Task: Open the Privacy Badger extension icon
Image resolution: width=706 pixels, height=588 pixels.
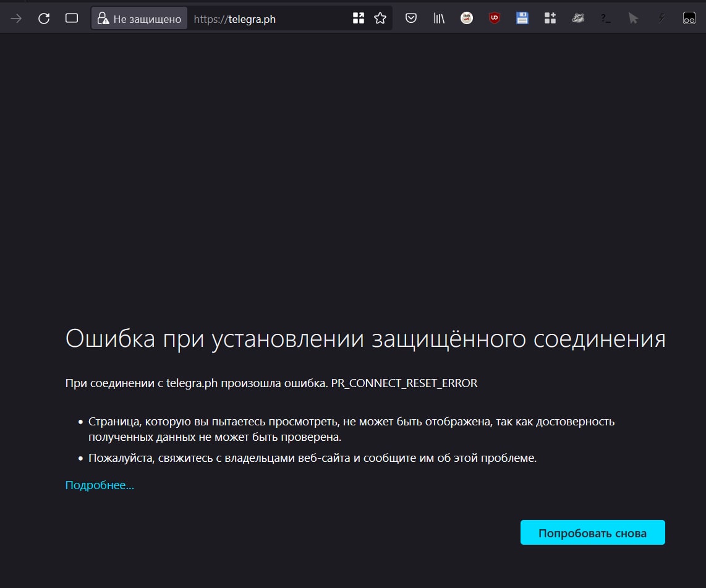Action: tap(578, 18)
